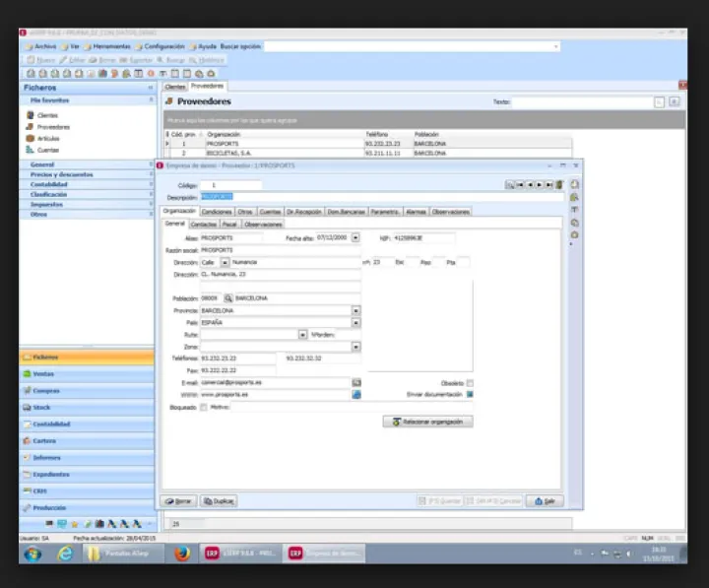Expand the Contabilidad sidebar group
709x588 pixels.
[x=88, y=184]
